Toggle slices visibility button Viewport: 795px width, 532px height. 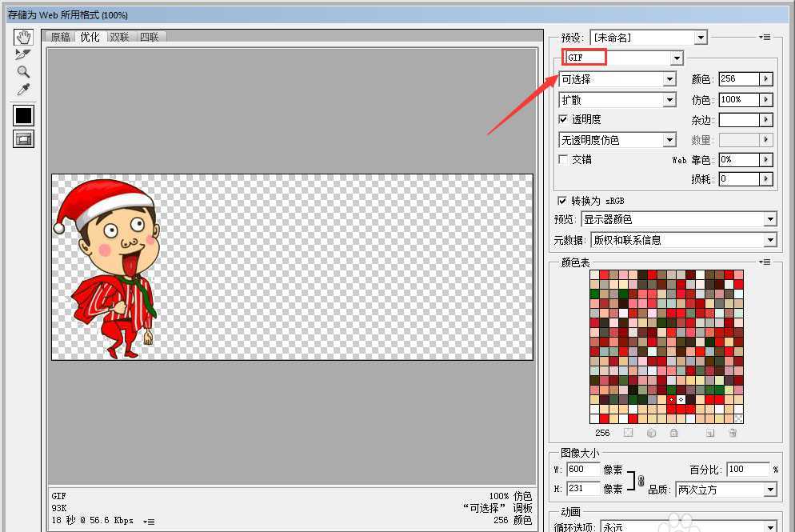pyautogui.click(x=24, y=139)
